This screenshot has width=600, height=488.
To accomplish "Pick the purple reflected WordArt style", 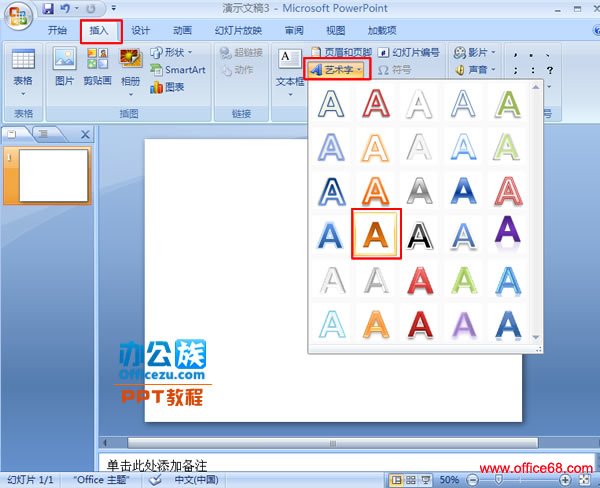I will pos(508,233).
